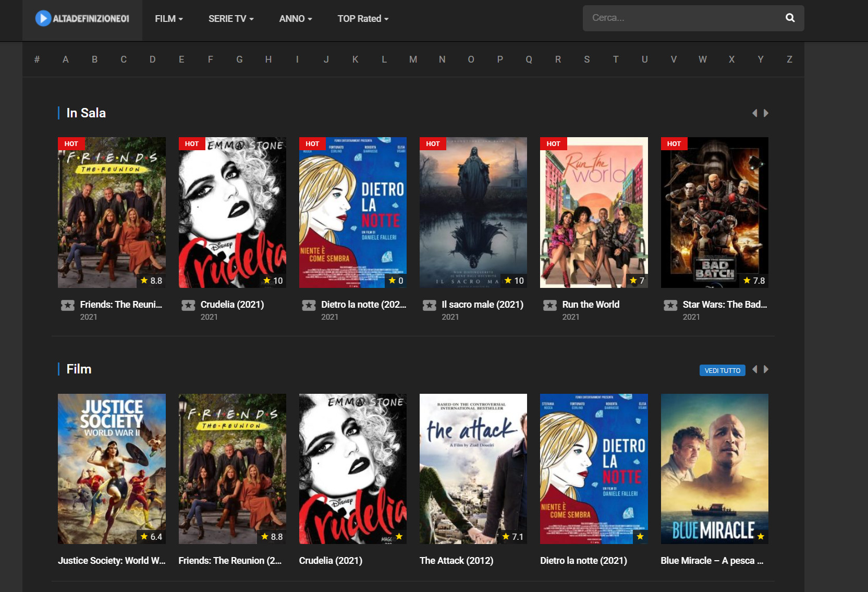Open the SERIE TV dropdown menu
Image resolution: width=868 pixels, height=592 pixels.
(x=231, y=19)
